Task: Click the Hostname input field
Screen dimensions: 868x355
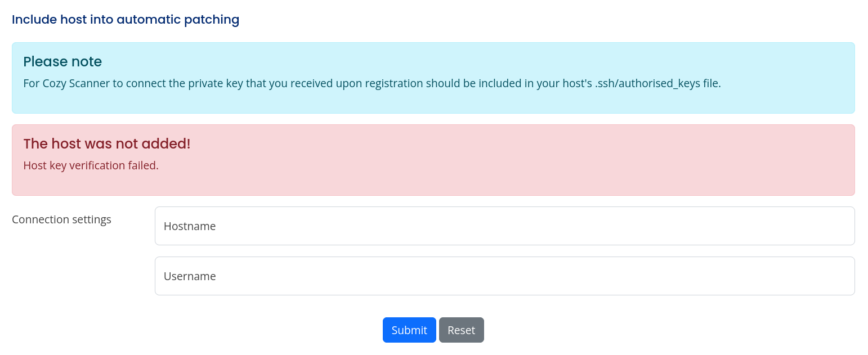Action: pos(504,226)
